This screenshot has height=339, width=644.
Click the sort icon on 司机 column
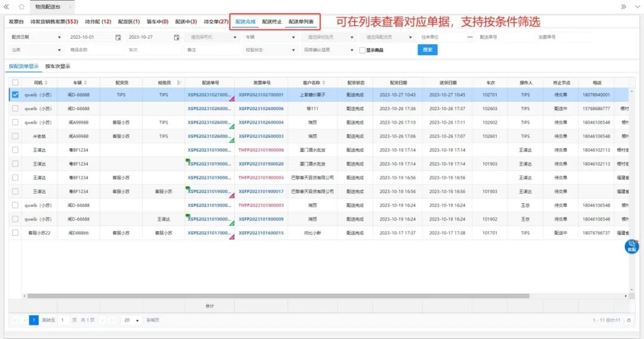(47, 83)
